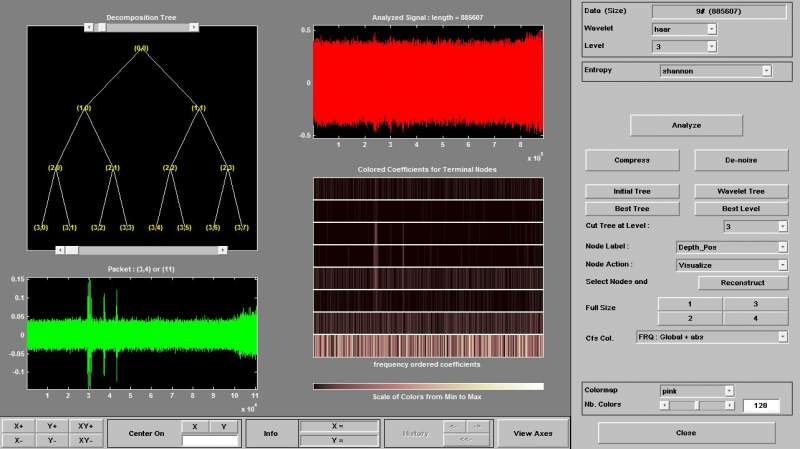Image resolution: width=800 pixels, height=449 pixels.
Task: Toggle the Y Center On button
Action: pyautogui.click(x=224, y=426)
